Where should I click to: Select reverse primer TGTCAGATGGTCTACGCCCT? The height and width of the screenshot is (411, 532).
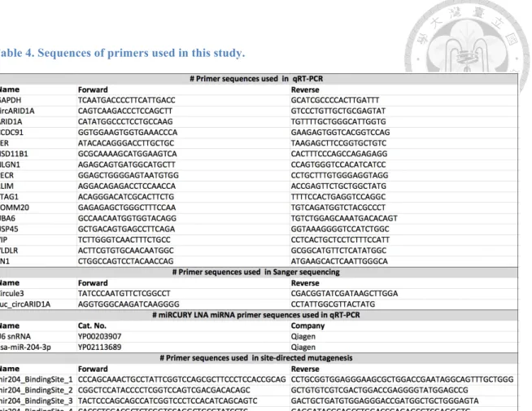pos(338,208)
